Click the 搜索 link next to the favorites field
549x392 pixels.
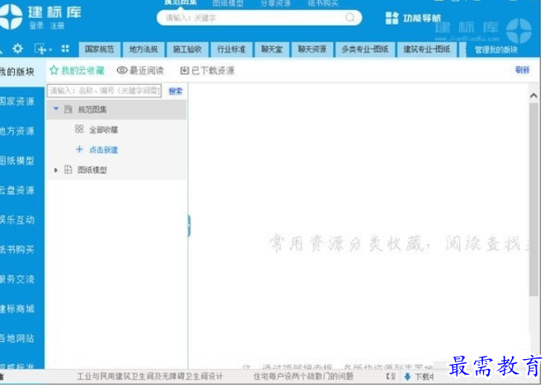(x=176, y=91)
